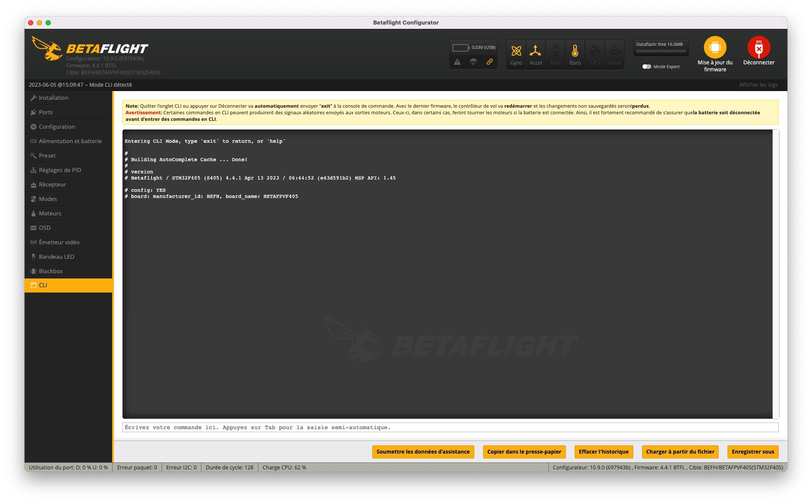Click the Cible BEFH/BETAFPVF405 header text
Screen dimensions: 812x504
(113, 73)
